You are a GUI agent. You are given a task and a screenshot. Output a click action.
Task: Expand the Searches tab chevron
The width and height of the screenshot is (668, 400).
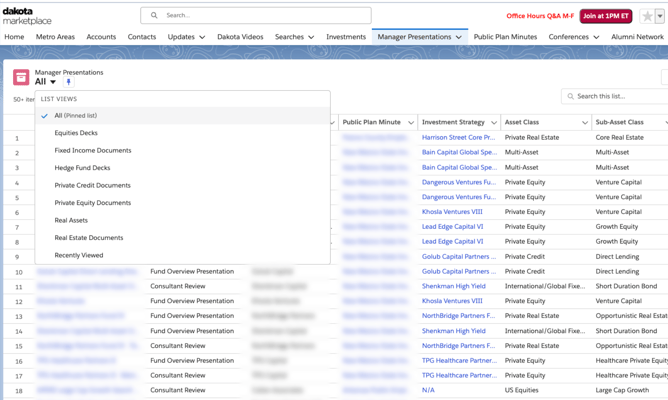tap(311, 37)
